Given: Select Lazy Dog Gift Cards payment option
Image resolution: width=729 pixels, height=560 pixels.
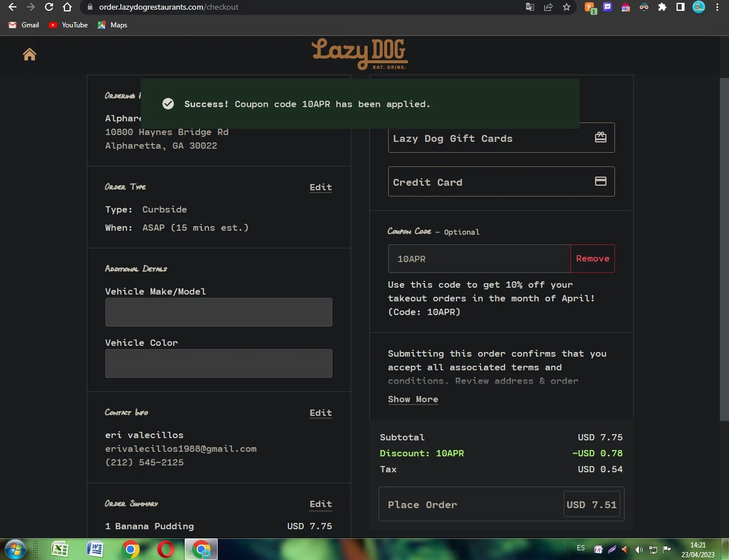Looking at the screenshot, I should pos(501,138).
